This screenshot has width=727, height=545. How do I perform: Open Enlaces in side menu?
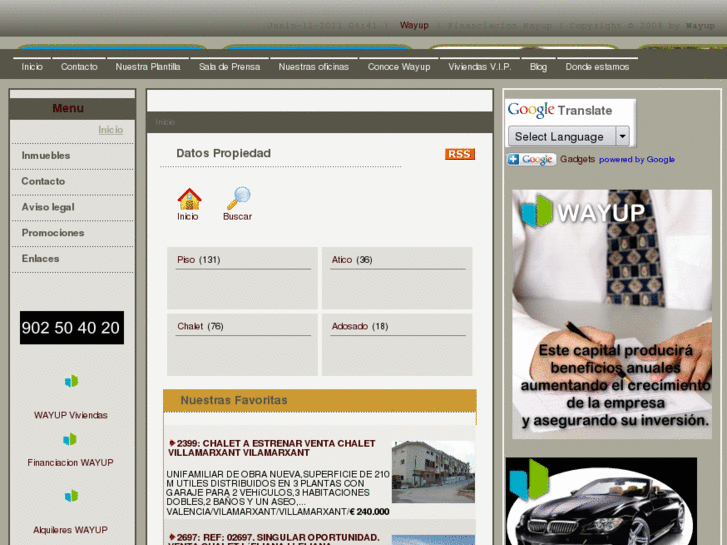(x=40, y=259)
